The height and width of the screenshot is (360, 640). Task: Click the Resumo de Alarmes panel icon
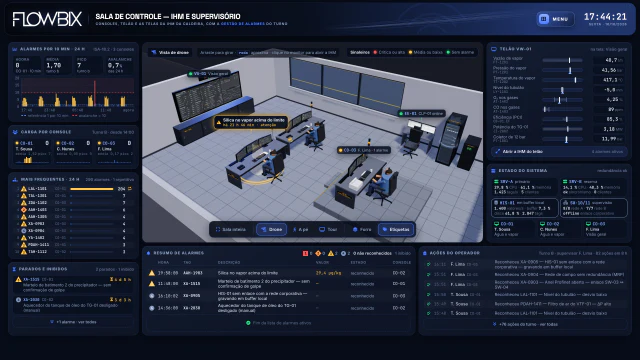pos(148,253)
